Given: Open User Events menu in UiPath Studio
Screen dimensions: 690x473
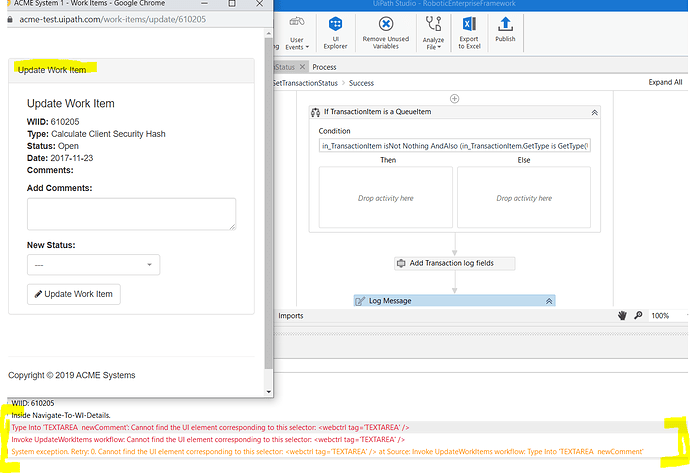Looking at the screenshot, I should pyautogui.click(x=297, y=33).
